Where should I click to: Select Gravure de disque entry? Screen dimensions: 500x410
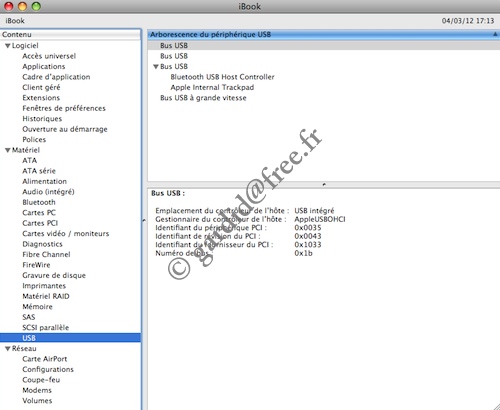54,275
